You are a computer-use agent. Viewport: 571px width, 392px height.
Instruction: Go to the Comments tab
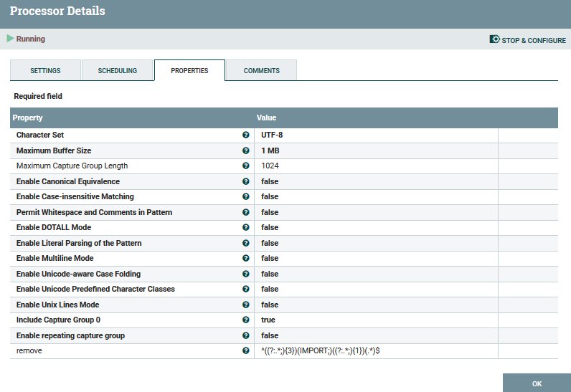pyautogui.click(x=261, y=71)
